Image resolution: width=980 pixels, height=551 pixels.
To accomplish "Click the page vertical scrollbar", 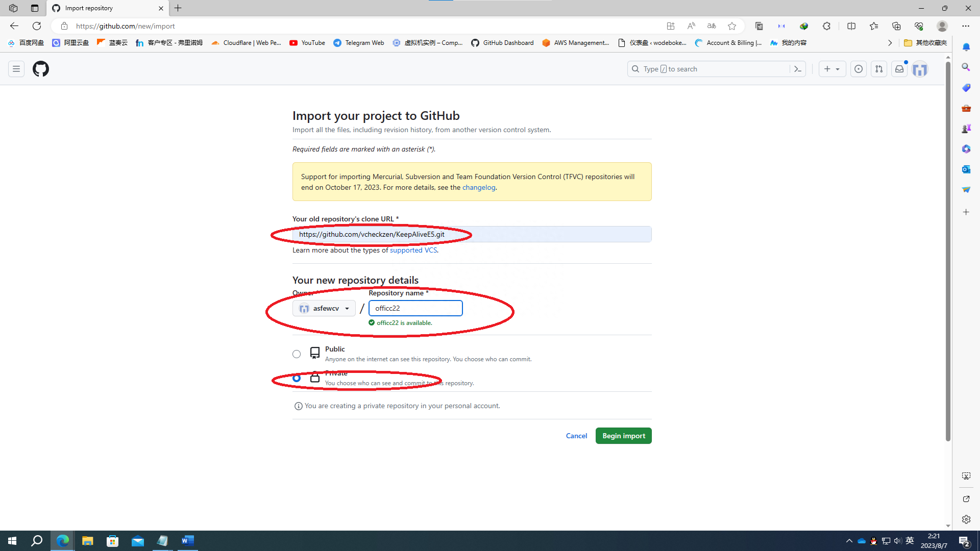I will (x=948, y=251).
